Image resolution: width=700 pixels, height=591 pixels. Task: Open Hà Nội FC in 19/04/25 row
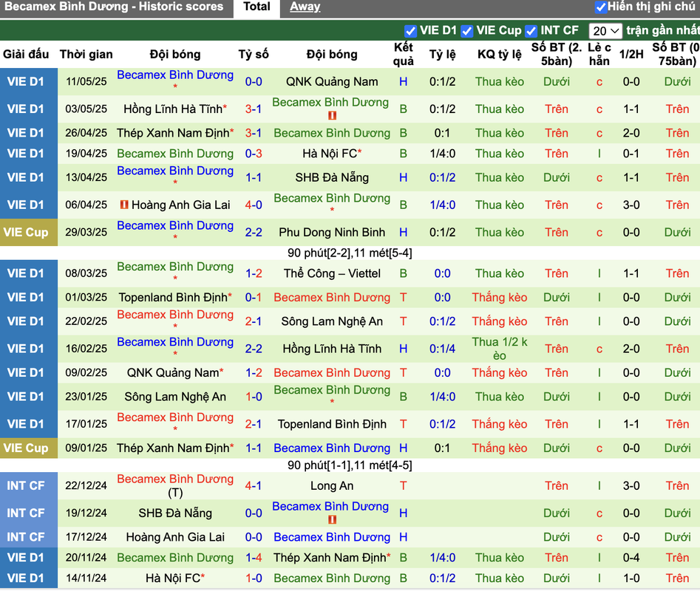point(330,154)
